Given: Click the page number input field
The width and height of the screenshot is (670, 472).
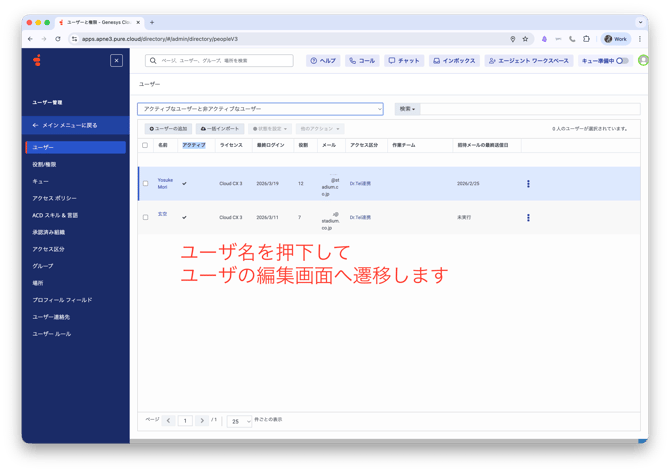Looking at the screenshot, I should [185, 421].
